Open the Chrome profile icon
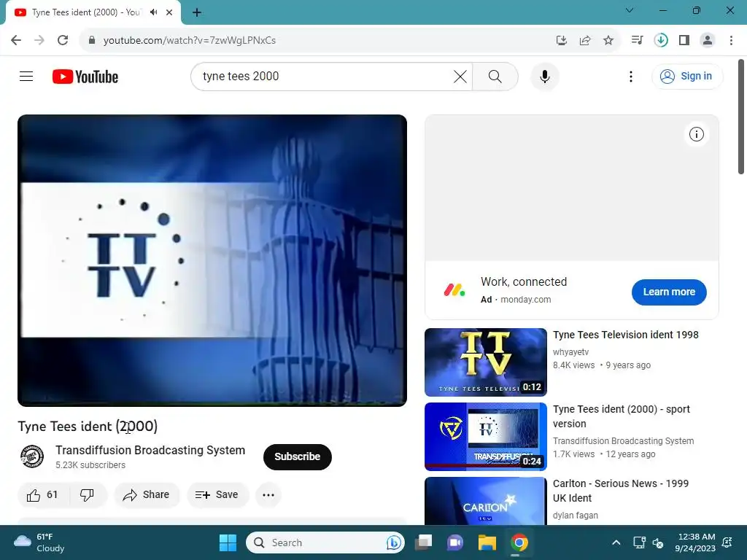Viewport: 747px width, 560px height. pos(708,40)
